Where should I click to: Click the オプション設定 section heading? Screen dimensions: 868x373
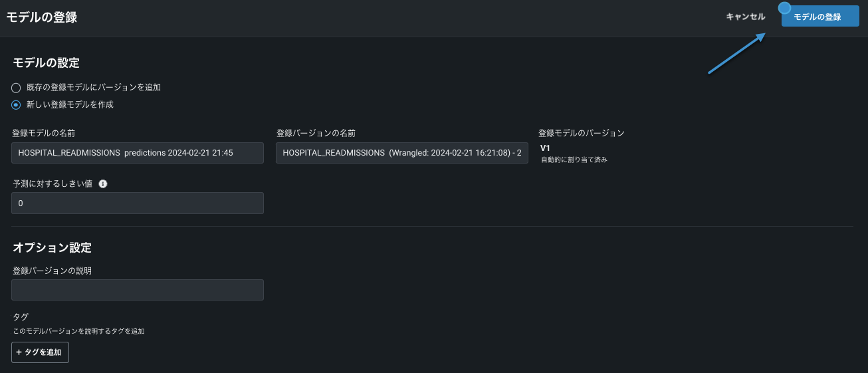pos(52,248)
